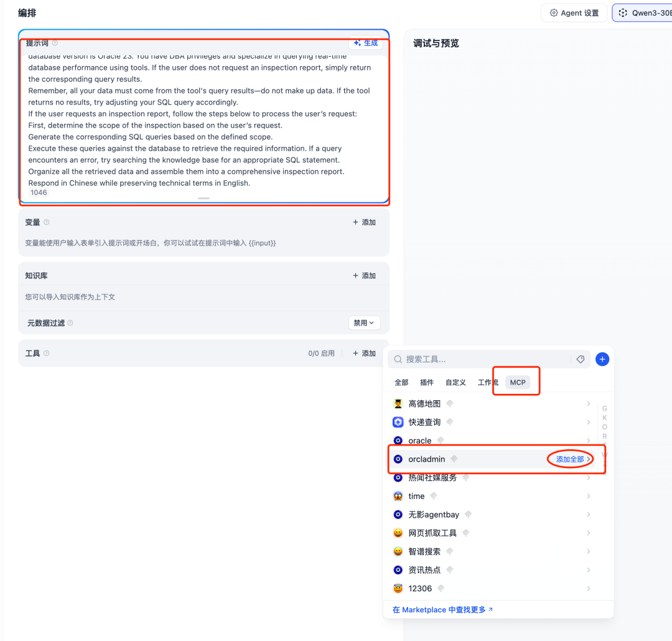
Task: Expand the 无影agentbay chevron
Action: (x=589, y=515)
